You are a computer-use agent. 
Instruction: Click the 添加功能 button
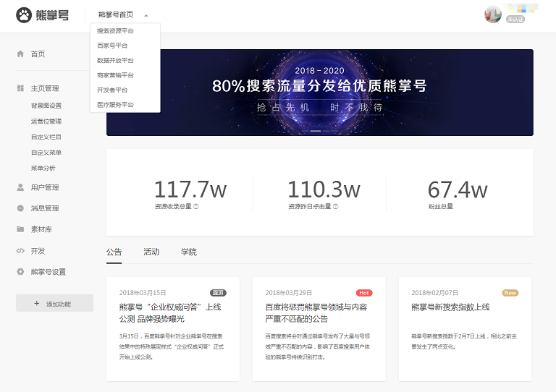[x=54, y=303]
